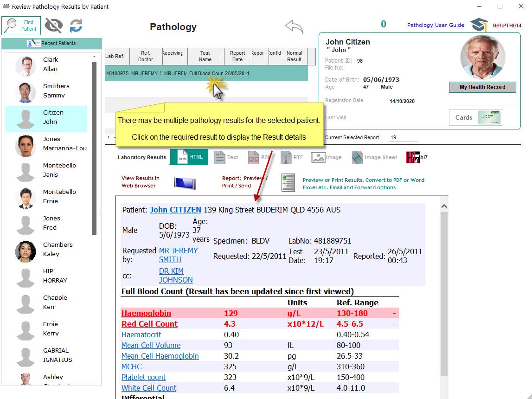Screen dimensions: 532x399
Task: Click the refresh arrows icon
Action: [x=76, y=26]
